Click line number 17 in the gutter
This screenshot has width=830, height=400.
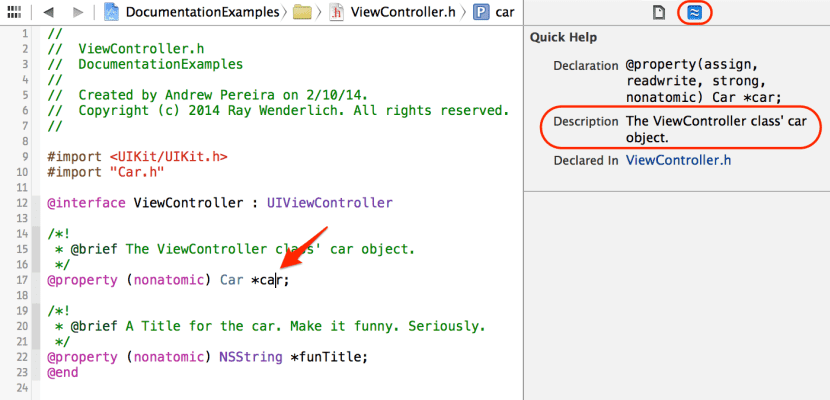(23, 280)
